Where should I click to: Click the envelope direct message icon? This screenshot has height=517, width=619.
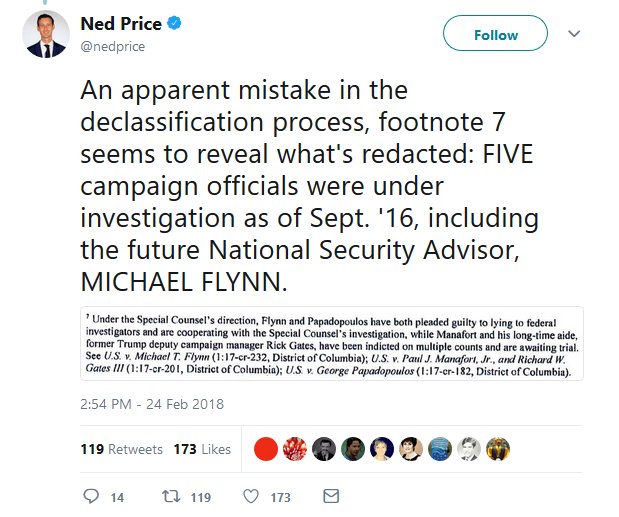coord(331,496)
